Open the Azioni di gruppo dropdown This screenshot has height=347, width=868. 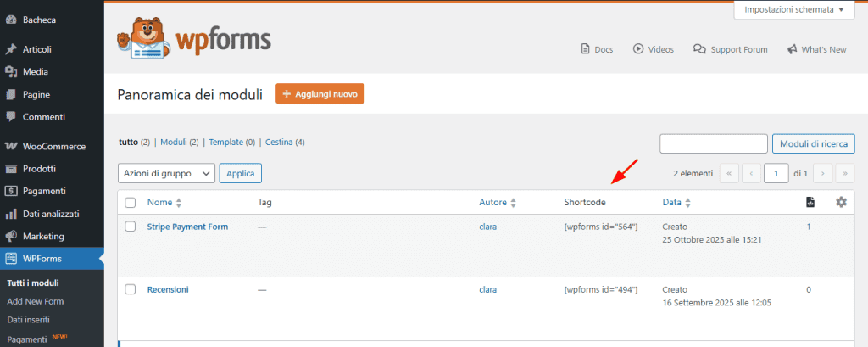coord(167,173)
